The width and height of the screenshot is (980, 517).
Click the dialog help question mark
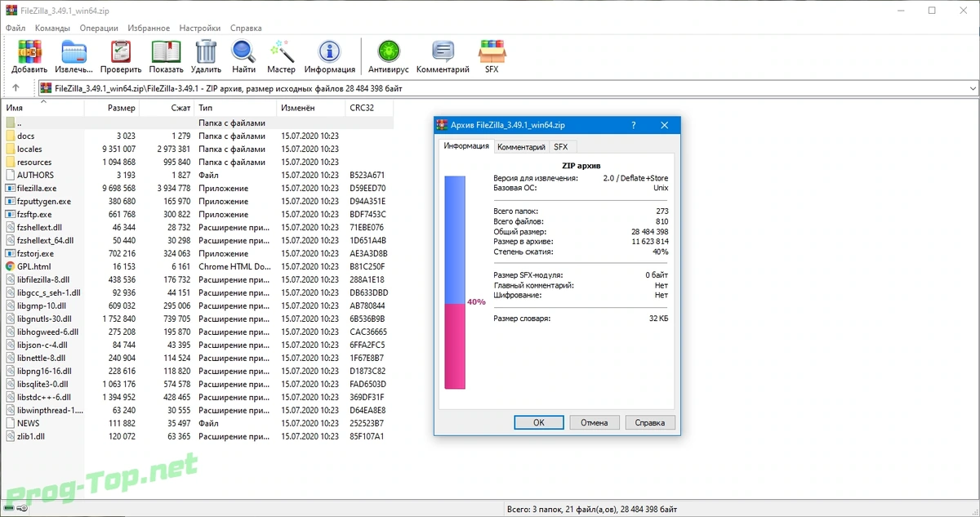pos(633,125)
